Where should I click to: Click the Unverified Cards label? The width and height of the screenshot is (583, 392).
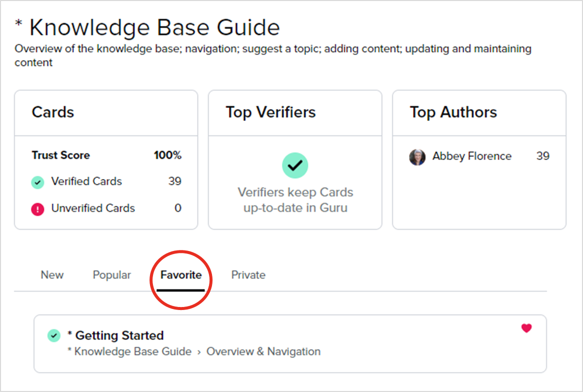[93, 208]
